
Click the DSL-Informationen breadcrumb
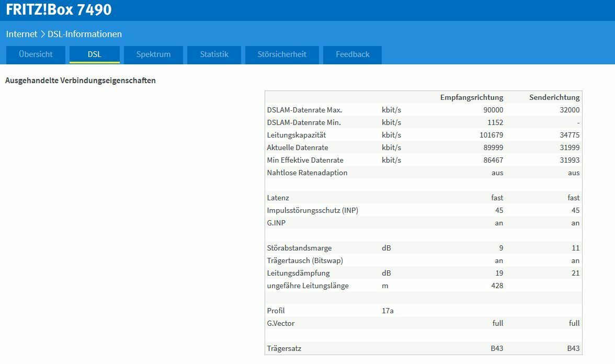(85, 34)
